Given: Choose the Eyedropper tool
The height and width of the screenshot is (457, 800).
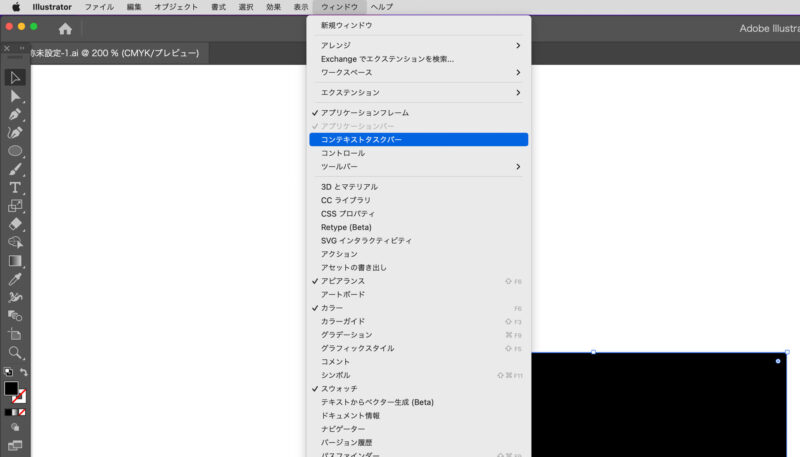Looking at the screenshot, I should point(16,279).
